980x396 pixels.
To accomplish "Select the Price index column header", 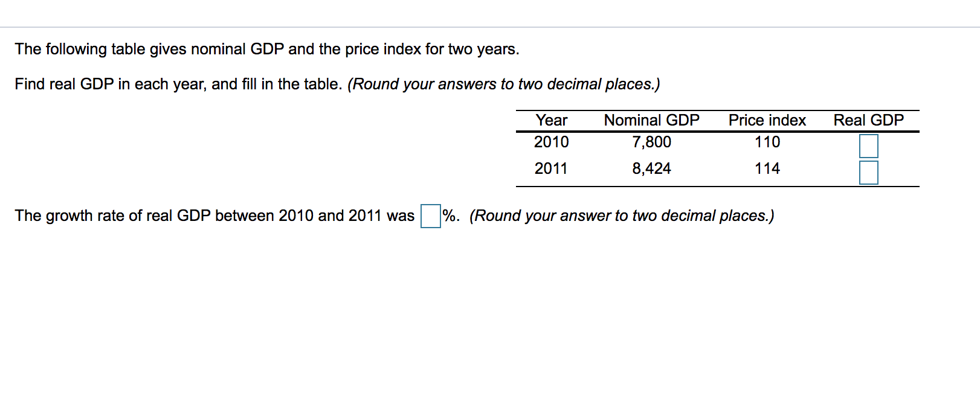I will [x=767, y=120].
